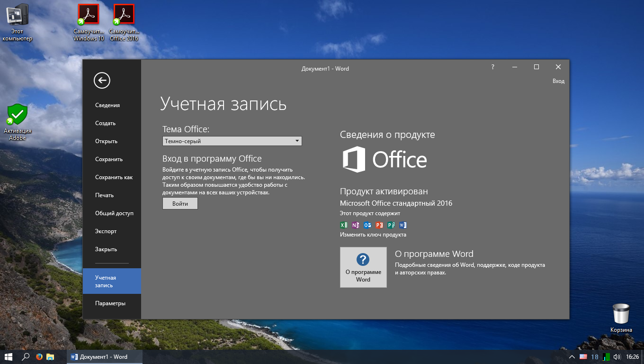Click the Office logo under product info
The image size is (644, 364).
(x=385, y=159)
